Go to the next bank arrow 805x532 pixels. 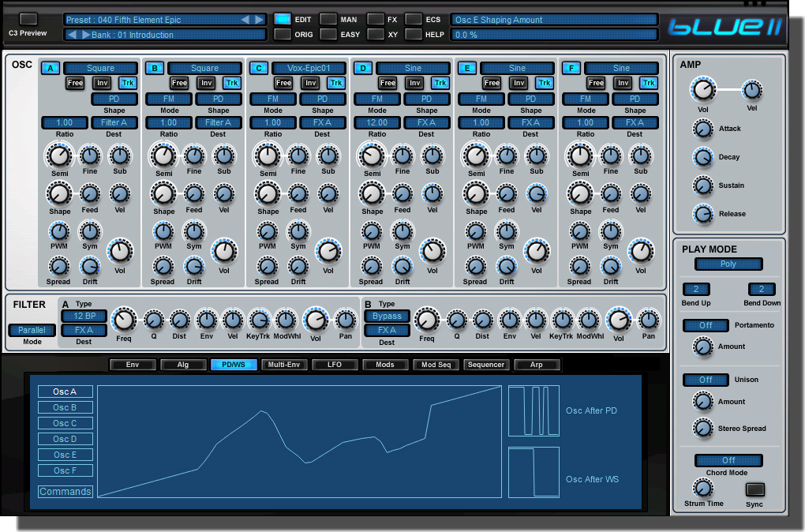[85, 35]
